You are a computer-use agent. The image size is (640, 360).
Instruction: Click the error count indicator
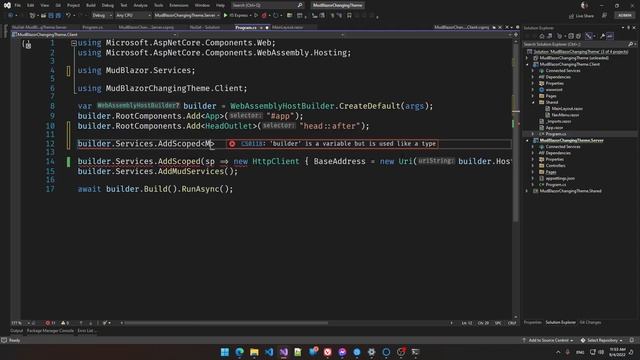pos(50,323)
